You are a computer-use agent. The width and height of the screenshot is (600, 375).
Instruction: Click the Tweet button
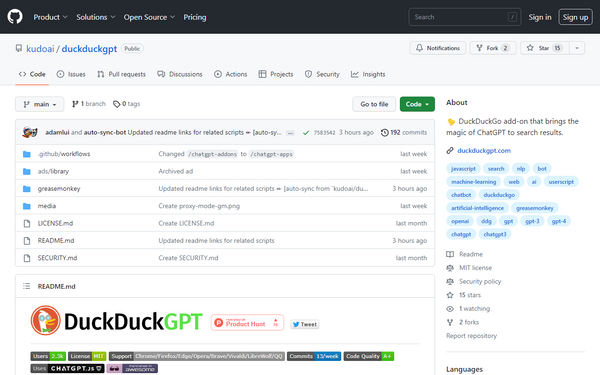(305, 324)
